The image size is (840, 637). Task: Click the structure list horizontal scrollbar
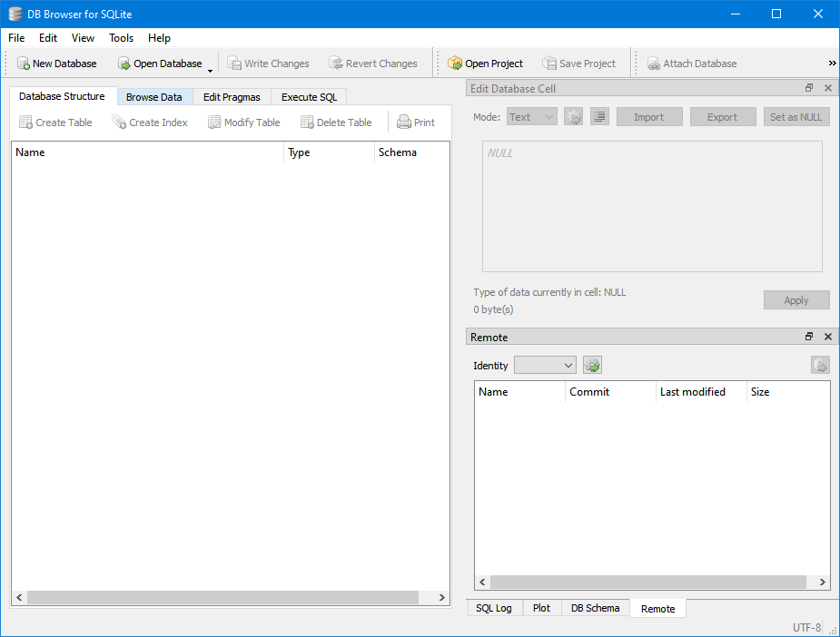pyautogui.click(x=222, y=598)
